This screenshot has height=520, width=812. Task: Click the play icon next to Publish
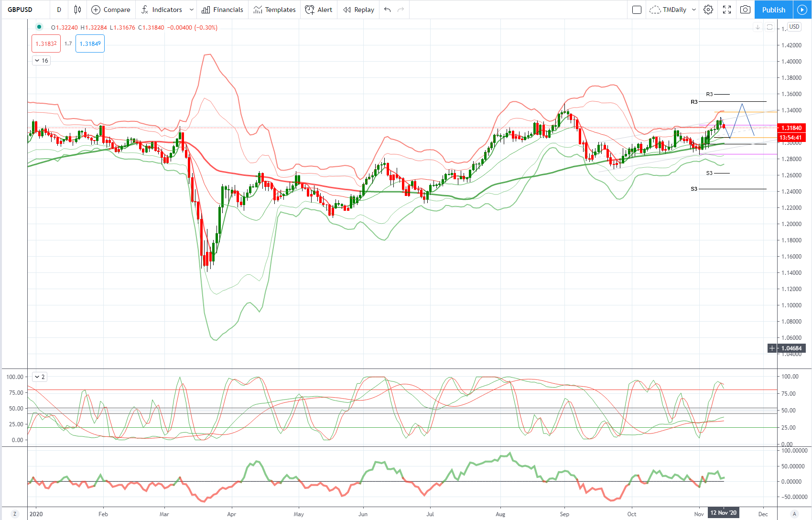[802, 10]
